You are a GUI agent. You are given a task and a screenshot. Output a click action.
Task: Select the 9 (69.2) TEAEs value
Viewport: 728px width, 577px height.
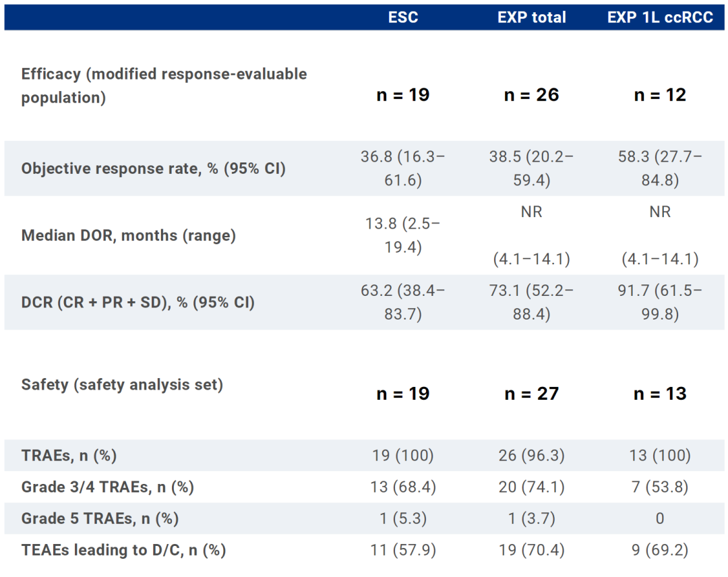[660, 550]
